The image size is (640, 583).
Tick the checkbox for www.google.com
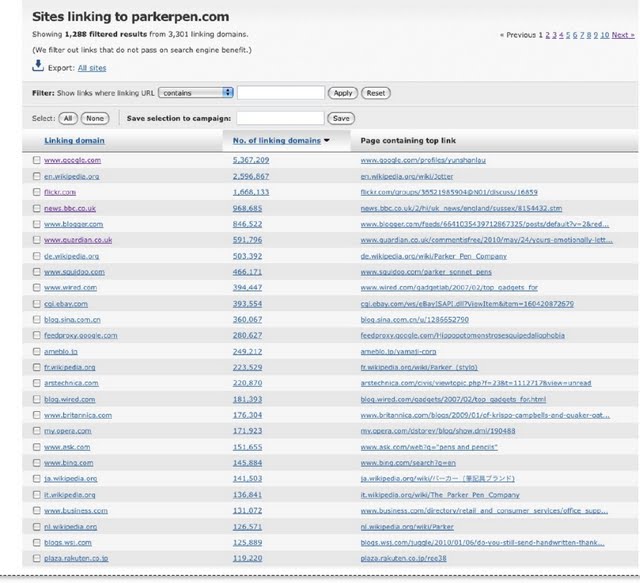tap(37, 160)
